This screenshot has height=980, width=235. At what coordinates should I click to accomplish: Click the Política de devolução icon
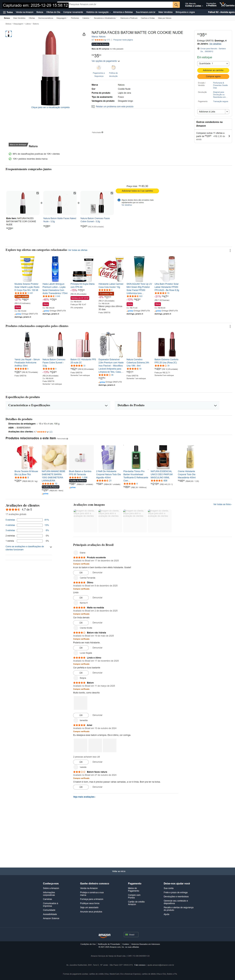[113, 68]
